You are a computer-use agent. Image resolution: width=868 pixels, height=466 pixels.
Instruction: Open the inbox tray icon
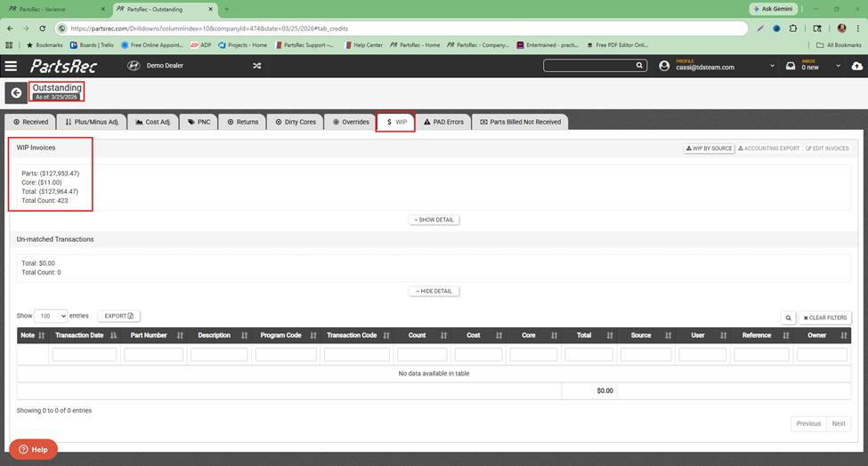click(x=791, y=66)
